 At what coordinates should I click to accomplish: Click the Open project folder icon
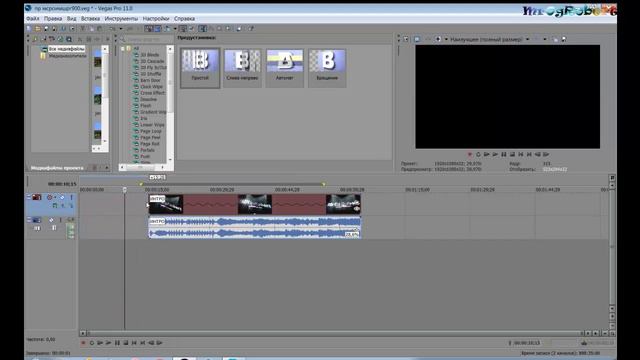37,29
